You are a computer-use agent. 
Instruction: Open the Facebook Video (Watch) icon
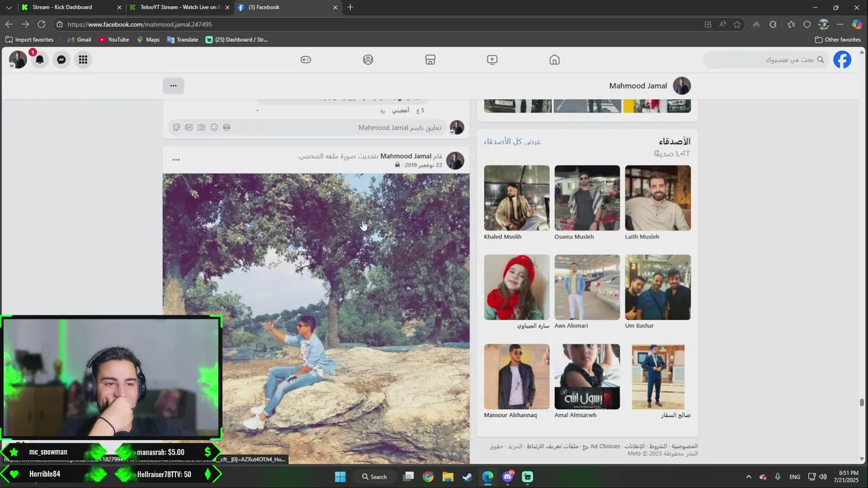[492, 60]
